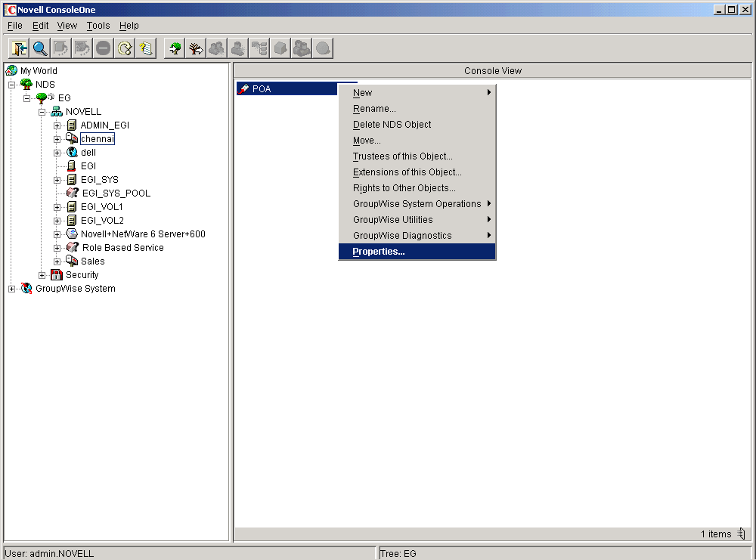Expand the ADMIN_EGI node
This screenshot has height=560, width=756.
coord(57,125)
